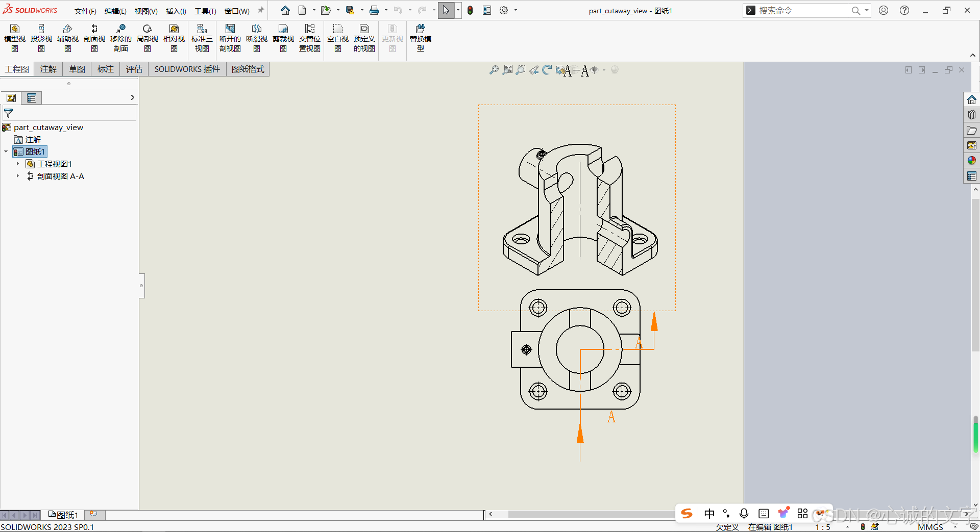
Task: Select the 注解 tree item
Action: click(28, 139)
